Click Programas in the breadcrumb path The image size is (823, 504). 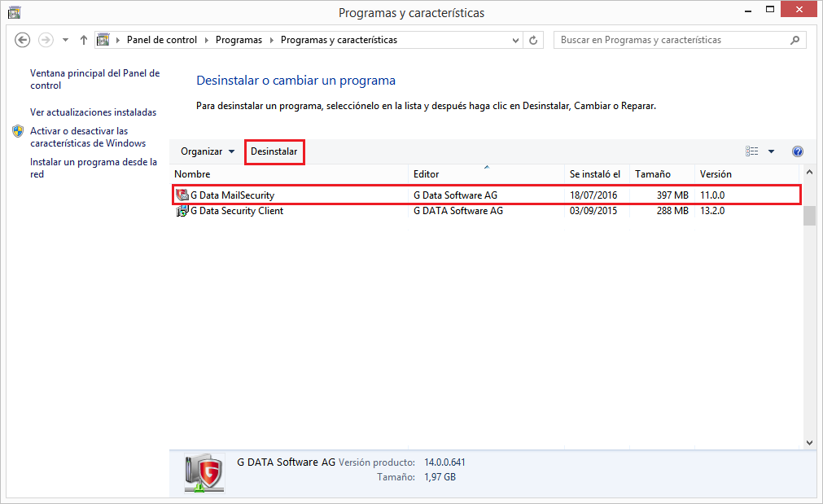pos(239,40)
